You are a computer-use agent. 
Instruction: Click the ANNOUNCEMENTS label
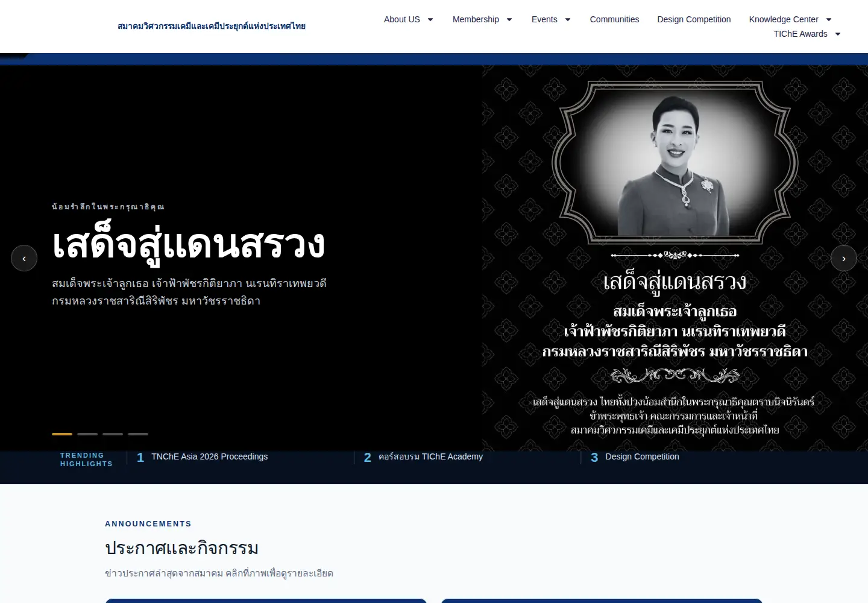click(148, 523)
